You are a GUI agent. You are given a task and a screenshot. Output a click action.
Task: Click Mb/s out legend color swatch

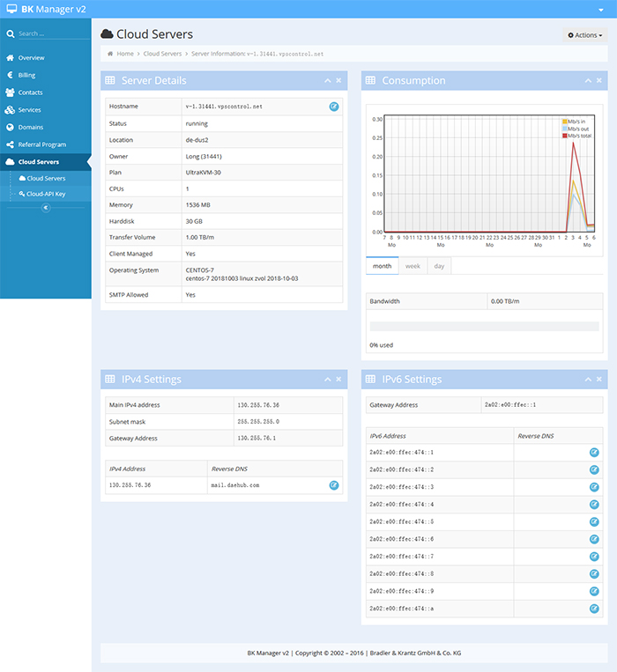[x=565, y=129]
